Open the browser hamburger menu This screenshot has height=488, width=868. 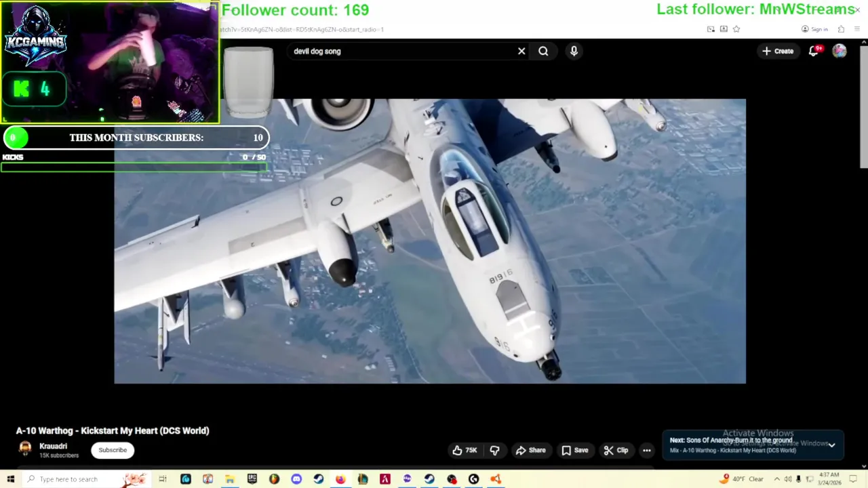[x=857, y=29]
